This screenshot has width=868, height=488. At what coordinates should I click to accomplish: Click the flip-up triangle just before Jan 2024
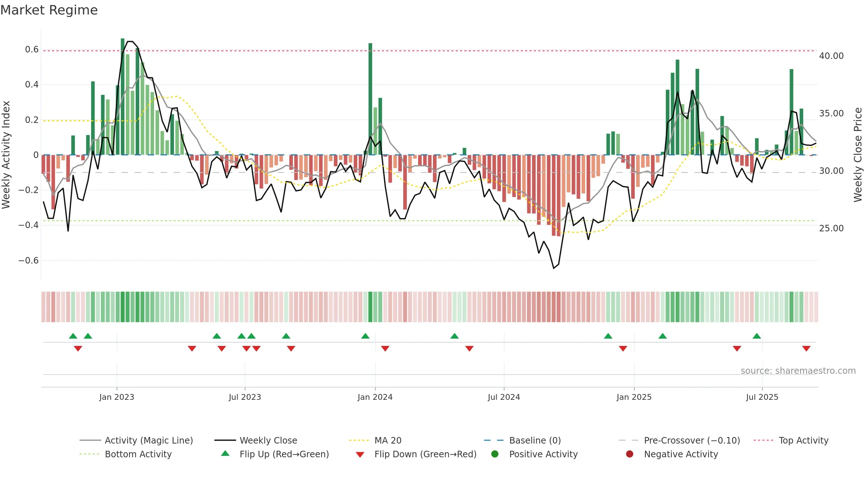[x=365, y=336]
